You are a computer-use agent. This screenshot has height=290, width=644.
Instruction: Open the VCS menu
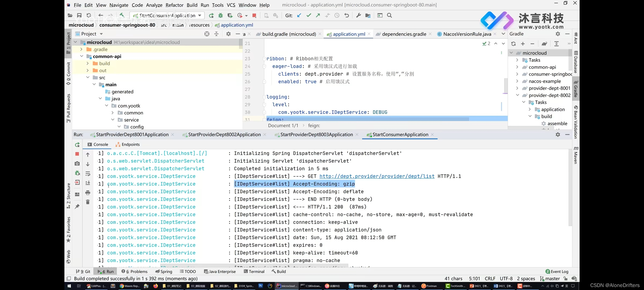(x=231, y=5)
